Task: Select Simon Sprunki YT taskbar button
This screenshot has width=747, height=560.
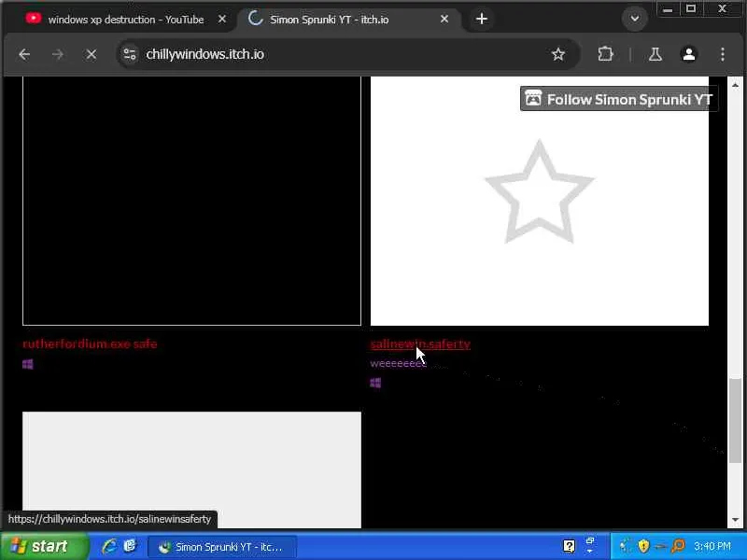Action: tap(222, 547)
